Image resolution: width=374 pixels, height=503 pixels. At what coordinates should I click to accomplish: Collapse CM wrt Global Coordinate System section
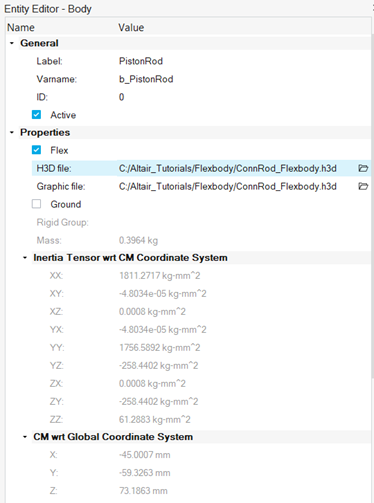coord(25,437)
